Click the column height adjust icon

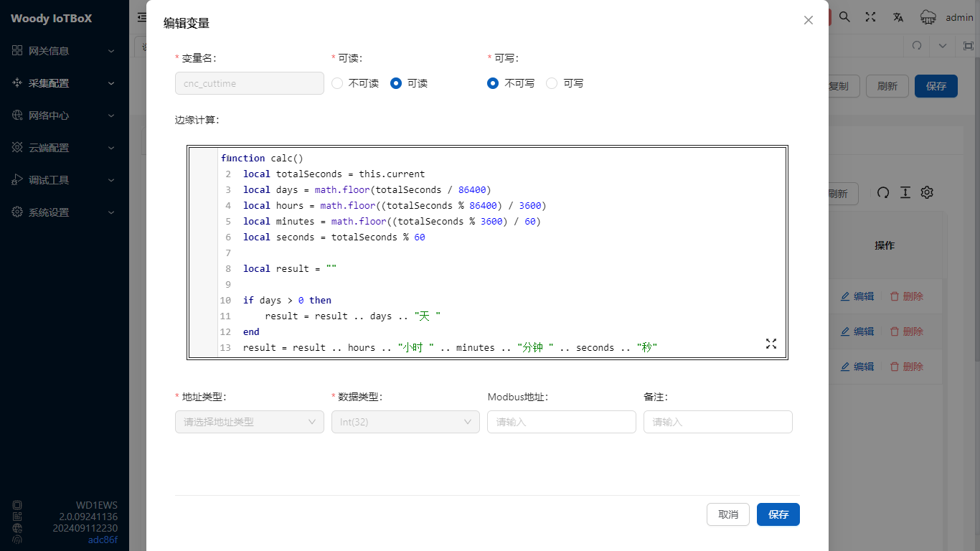pos(905,192)
